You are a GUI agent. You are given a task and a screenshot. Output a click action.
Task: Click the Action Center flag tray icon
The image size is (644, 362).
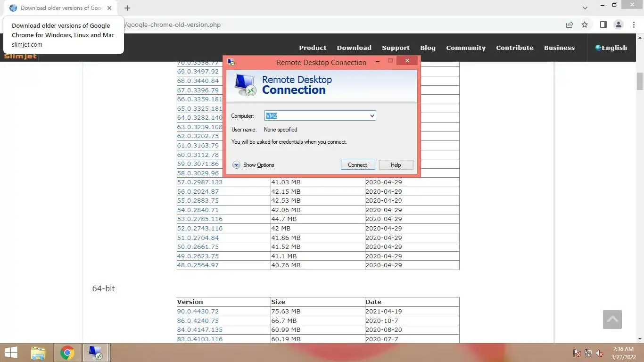click(x=577, y=353)
